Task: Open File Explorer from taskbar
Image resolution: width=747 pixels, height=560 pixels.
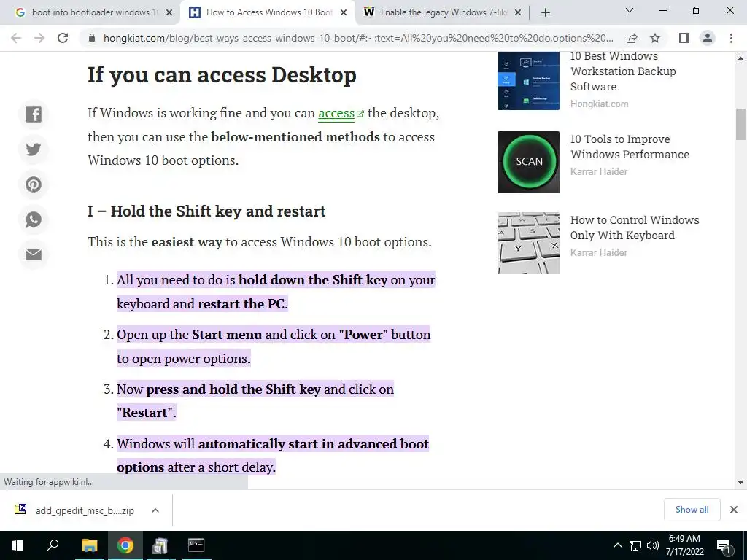Action: coord(89,545)
